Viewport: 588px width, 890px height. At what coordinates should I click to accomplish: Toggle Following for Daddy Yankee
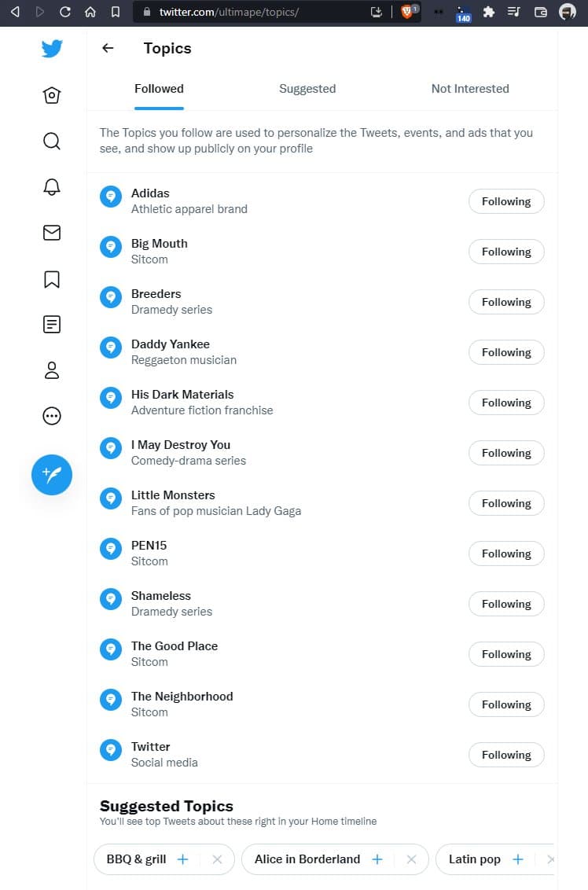tap(506, 352)
